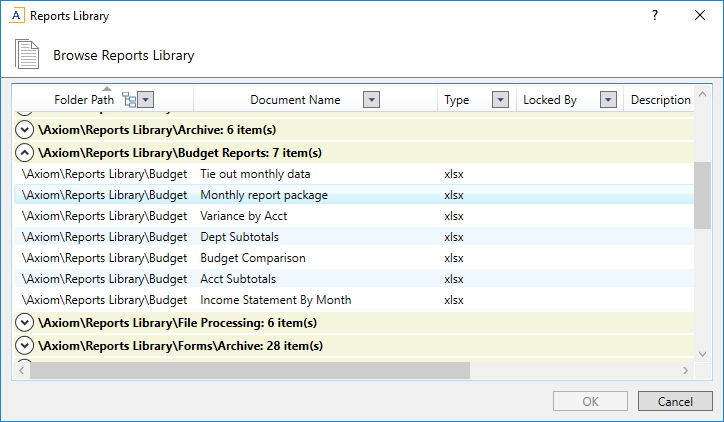Select the Variance by Acct report
The width and height of the screenshot is (724, 422).
pos(244,216)
